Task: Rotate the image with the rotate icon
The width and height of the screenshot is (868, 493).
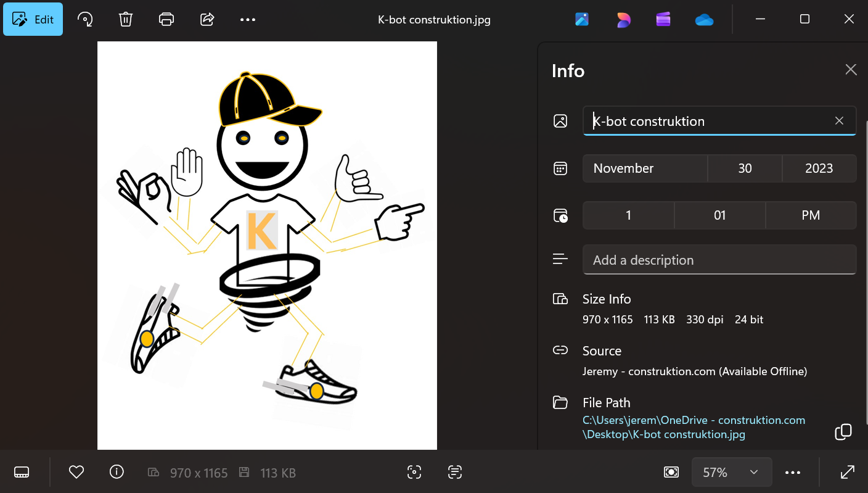Action: pos(85,19)
